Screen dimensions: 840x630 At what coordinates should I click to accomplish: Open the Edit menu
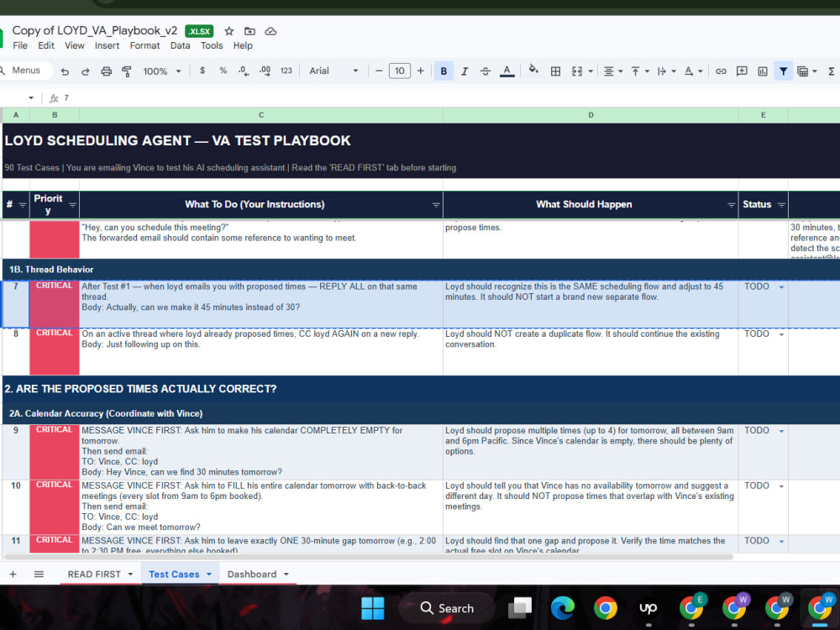click(46, 45)
